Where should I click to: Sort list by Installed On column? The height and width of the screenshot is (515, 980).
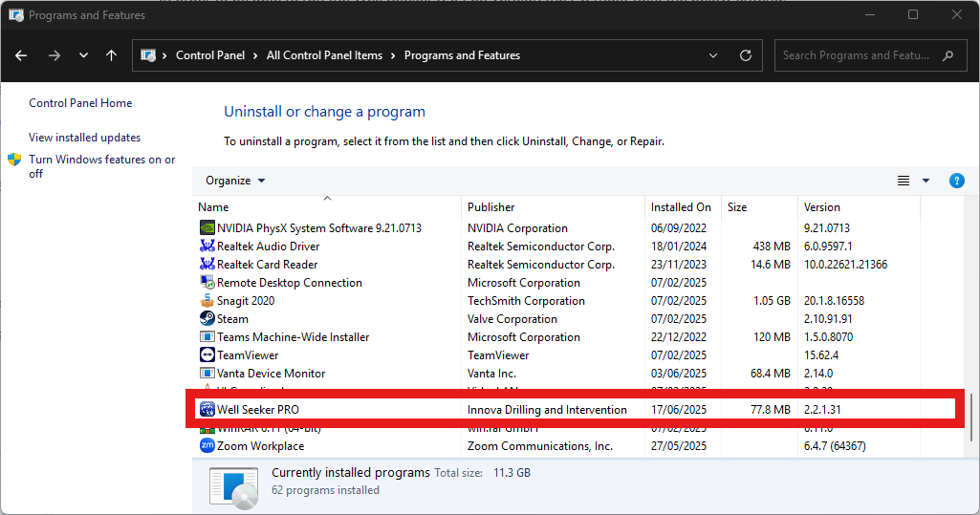click(681, 206)
